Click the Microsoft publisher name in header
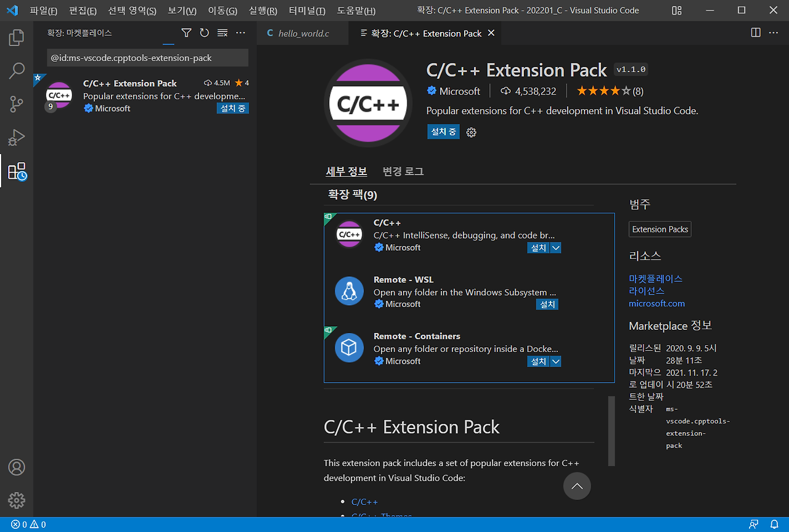 tap(460, 91)
